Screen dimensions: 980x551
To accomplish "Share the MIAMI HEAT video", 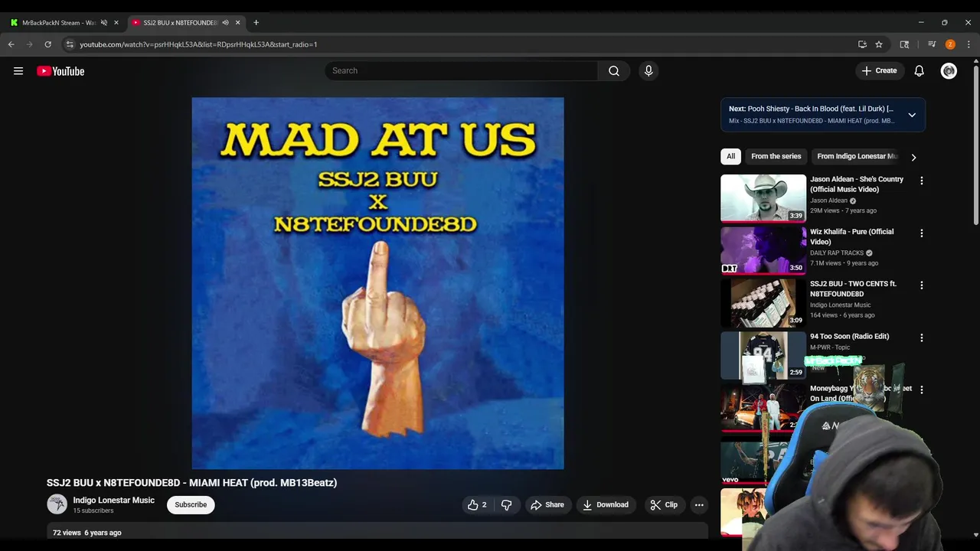I will click(547, 505).
